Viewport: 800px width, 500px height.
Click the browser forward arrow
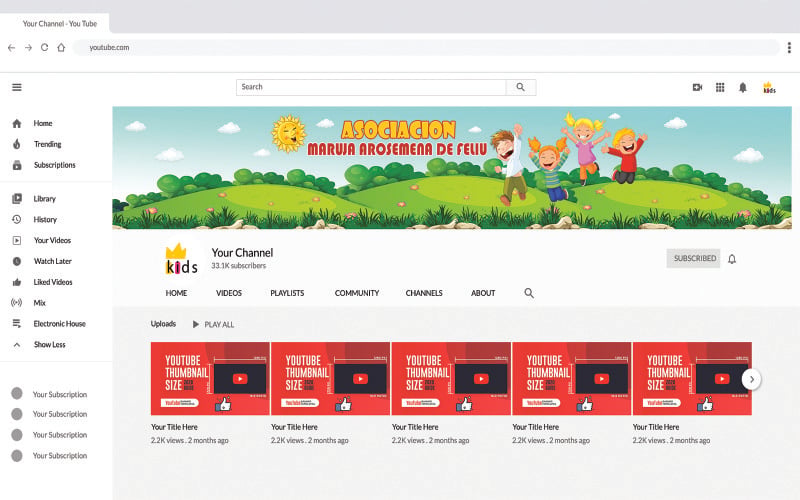pyautogui.click(x=29, y=47)
